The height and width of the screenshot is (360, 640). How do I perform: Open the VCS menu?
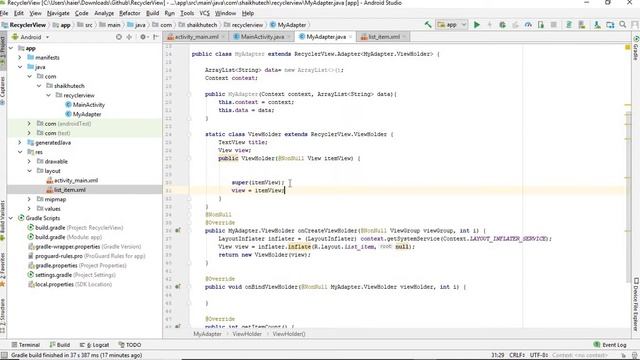pos(204,13)
